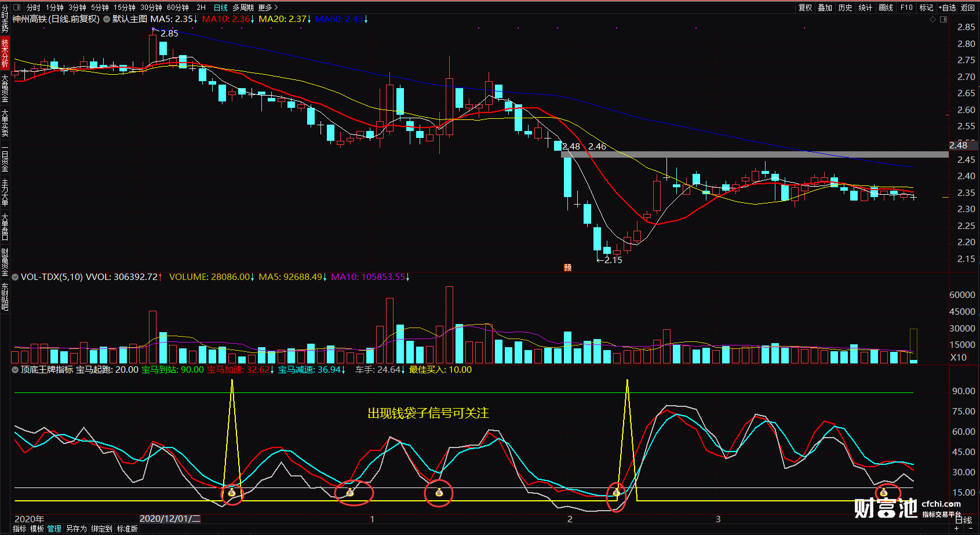Open 一日资金 sidebar tab

(x=5, y=158)
